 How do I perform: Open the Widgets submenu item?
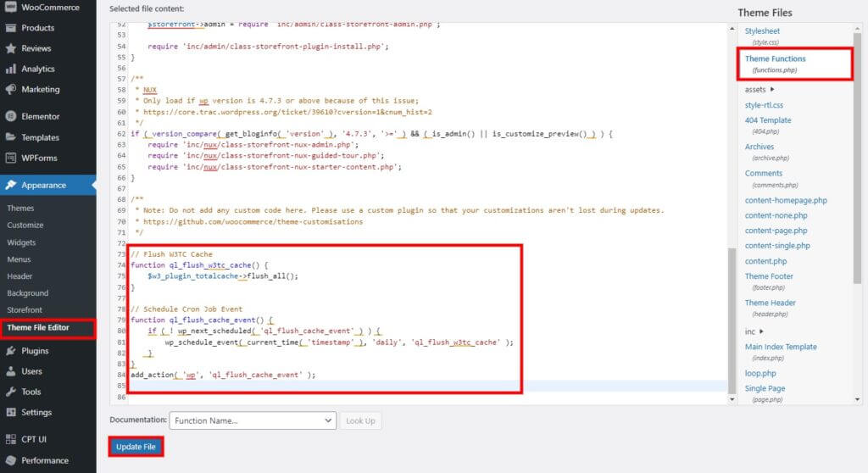[x=21, y=242]
